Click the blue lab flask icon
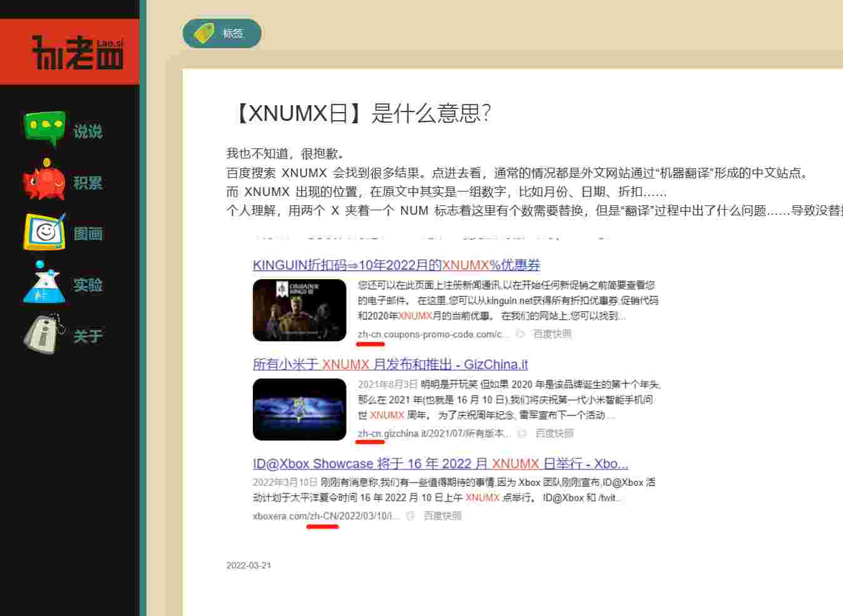This screenshot has height=616, width=843. pyautogui.click(x=44, y=283)
